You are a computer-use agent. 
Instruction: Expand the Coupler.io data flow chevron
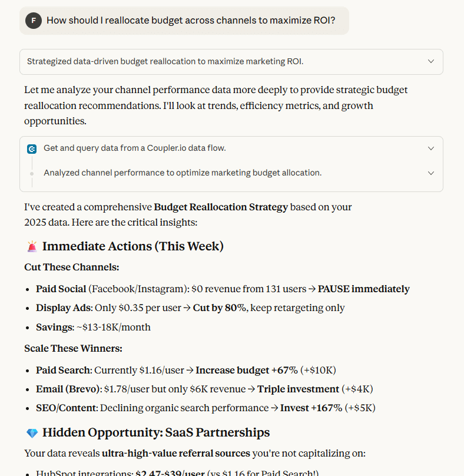click(431, 148)
